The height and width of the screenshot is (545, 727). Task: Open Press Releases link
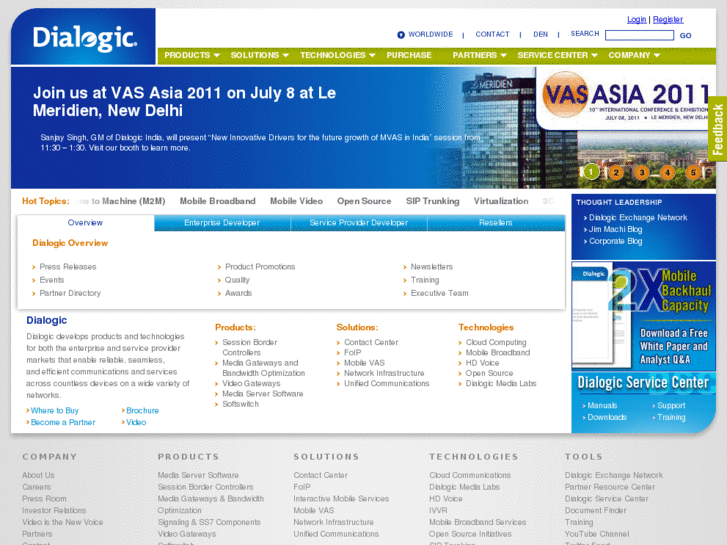[x=68, y=267]
